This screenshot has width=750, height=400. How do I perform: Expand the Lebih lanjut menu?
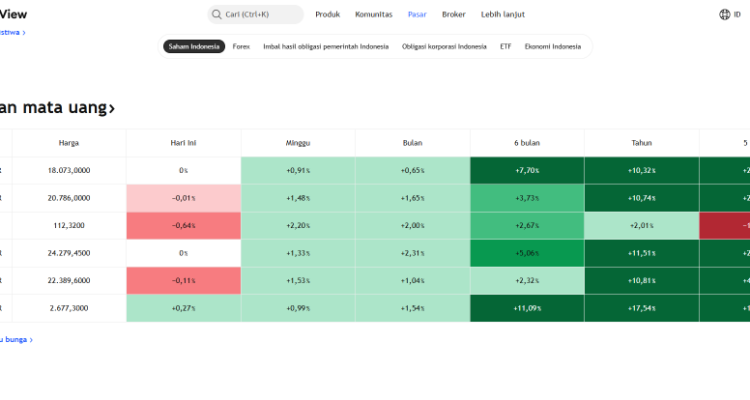503,14
